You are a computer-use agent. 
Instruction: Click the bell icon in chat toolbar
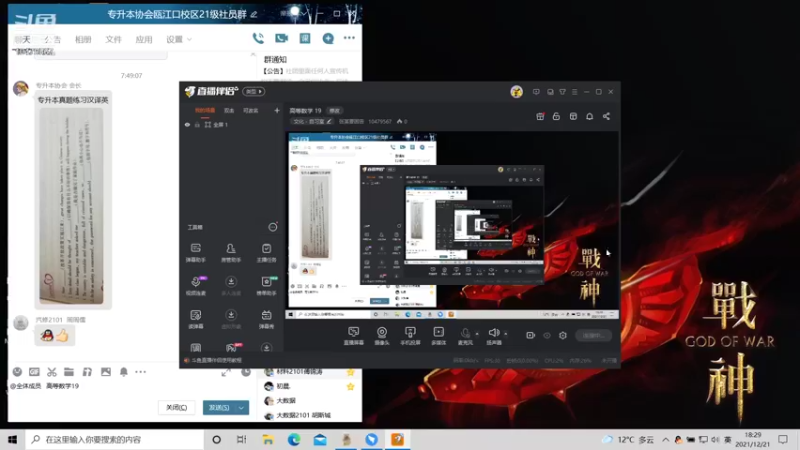pos(123,372)
